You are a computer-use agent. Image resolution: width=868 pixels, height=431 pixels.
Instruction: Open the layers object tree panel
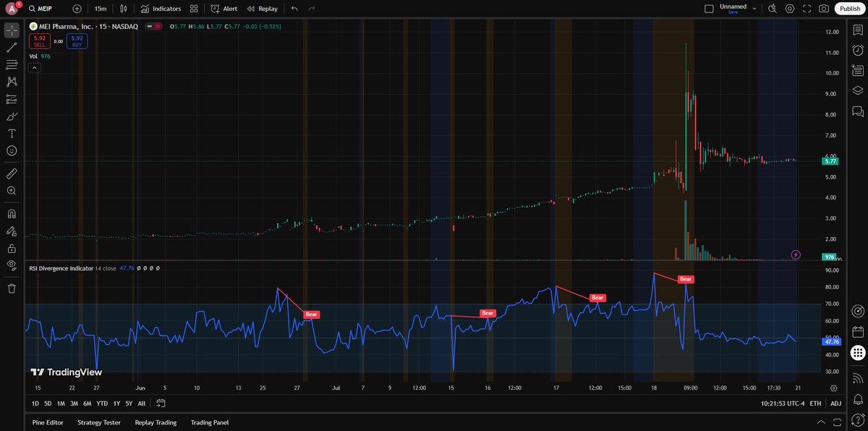coord(858,91)
